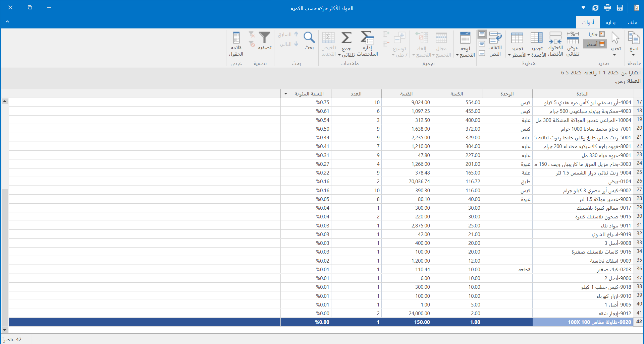Click the Search (بحث) magnifier icon

coord(309,38)
